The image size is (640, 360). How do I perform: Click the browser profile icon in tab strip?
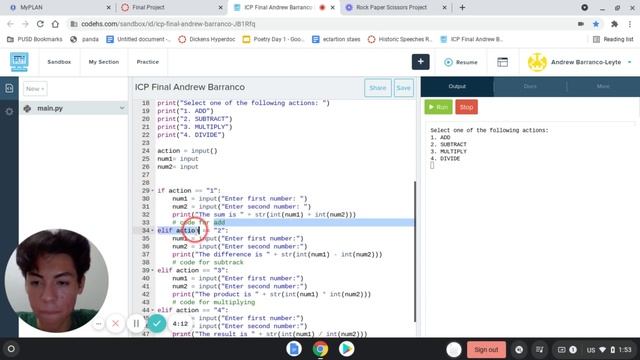tap(584, 7)
